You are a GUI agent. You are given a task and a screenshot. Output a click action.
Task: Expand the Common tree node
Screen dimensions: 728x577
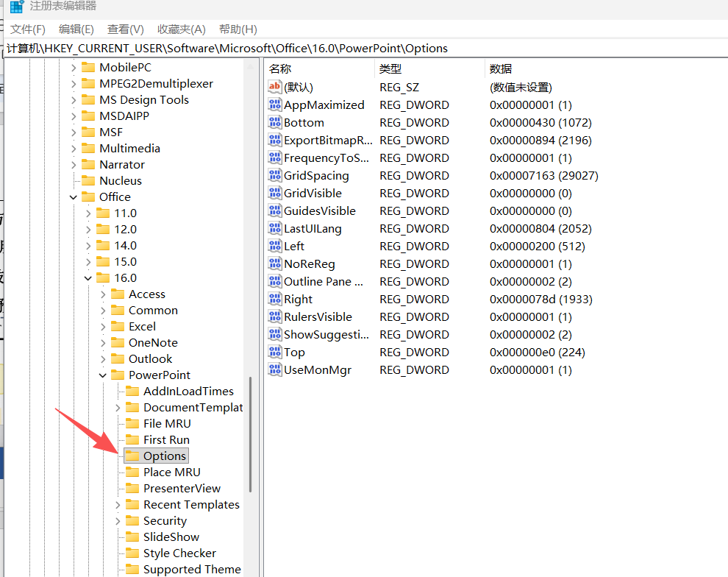click(103, 311)
